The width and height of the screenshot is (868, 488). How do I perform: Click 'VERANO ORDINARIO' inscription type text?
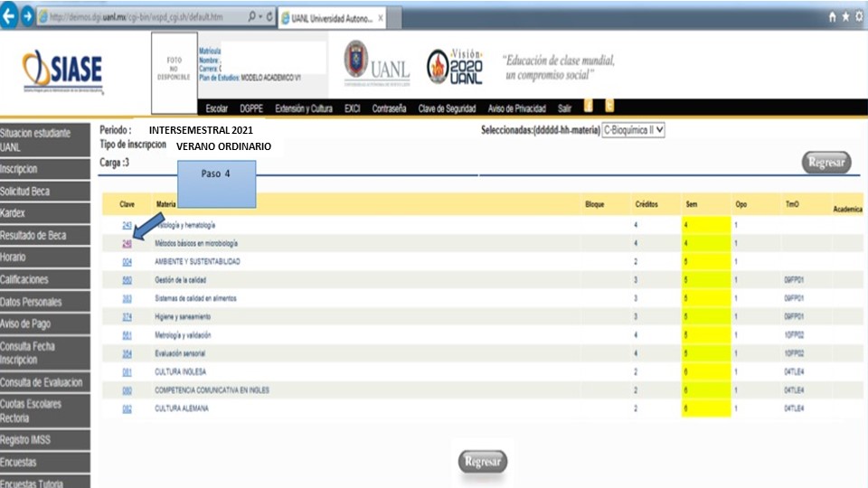pyautogui.click(x=223, y=146)
